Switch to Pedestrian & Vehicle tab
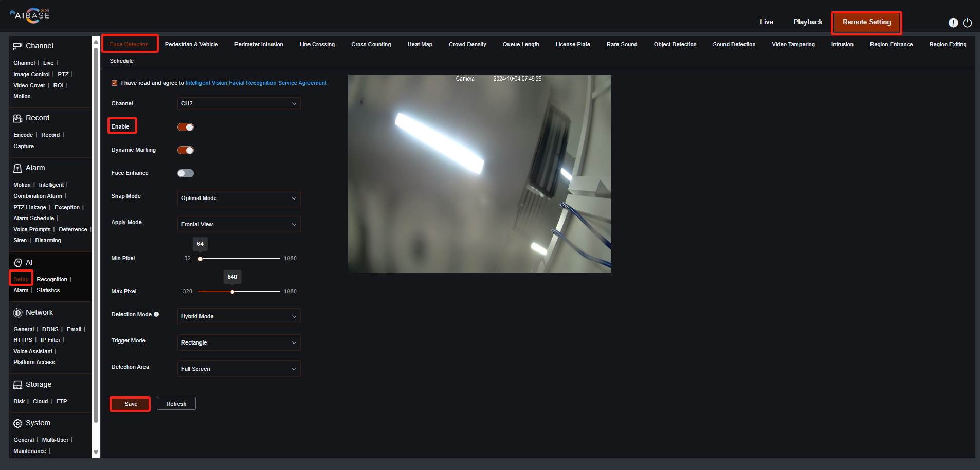980x470 pixels. coord(191,44)
